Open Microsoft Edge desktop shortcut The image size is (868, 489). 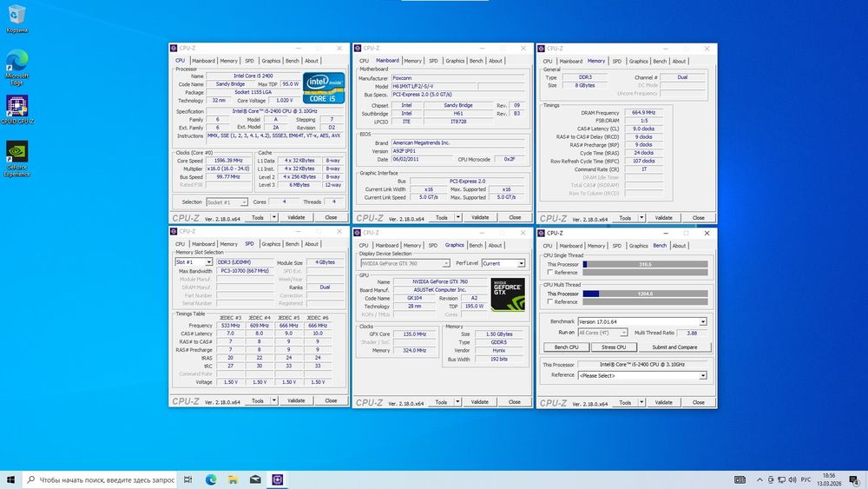[16, 67]
